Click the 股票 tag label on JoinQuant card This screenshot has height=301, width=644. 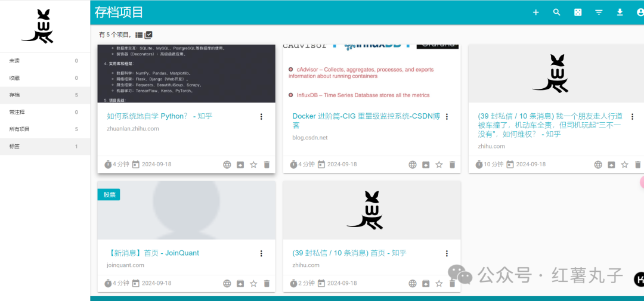(x=109, y=194)
